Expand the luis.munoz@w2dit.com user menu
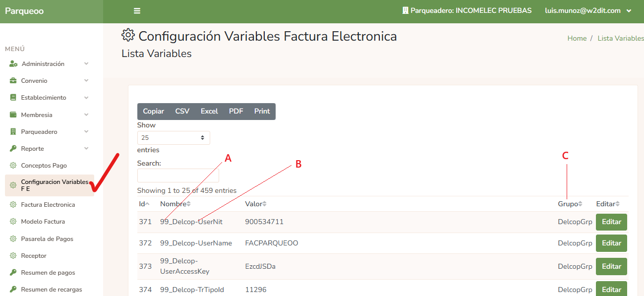This screenshot has width=644, height=296. (x=588, y=10)
